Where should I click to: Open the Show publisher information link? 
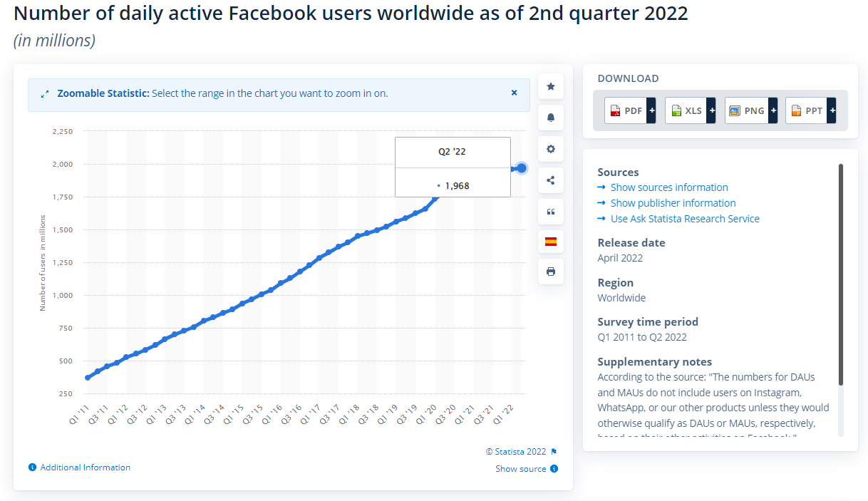[x=673, y=202]
